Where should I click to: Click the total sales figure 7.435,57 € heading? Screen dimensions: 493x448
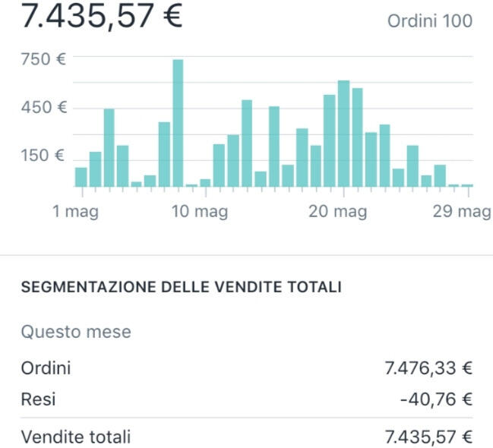[102, 16]
